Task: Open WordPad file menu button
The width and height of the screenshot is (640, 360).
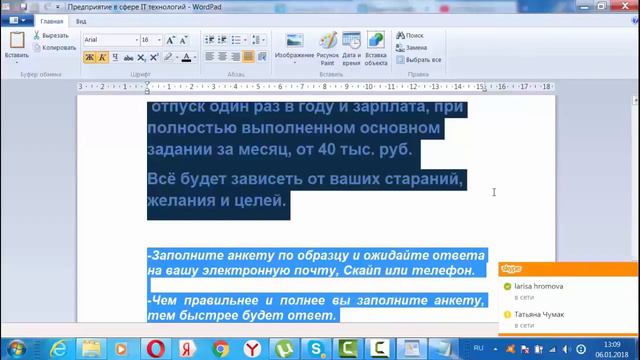Action: click(x=18, y=20)
